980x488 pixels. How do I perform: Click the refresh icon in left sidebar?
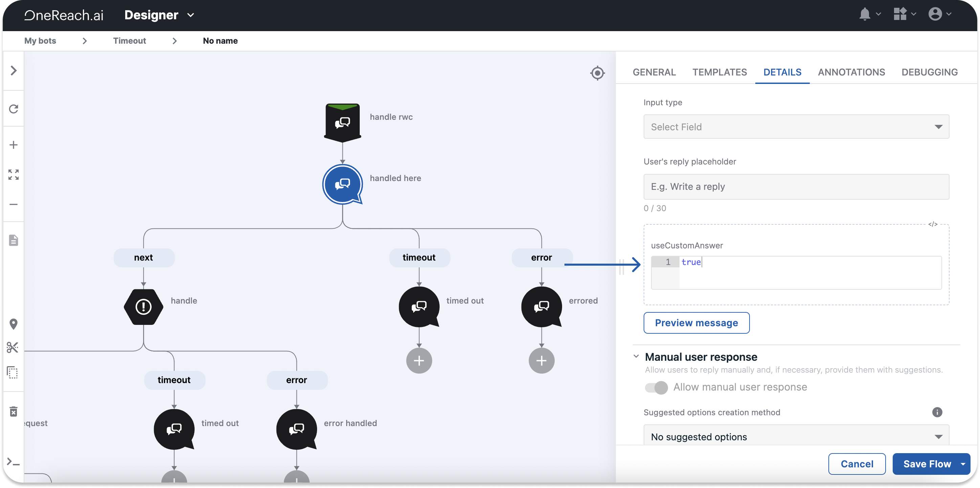coord(14,109)
